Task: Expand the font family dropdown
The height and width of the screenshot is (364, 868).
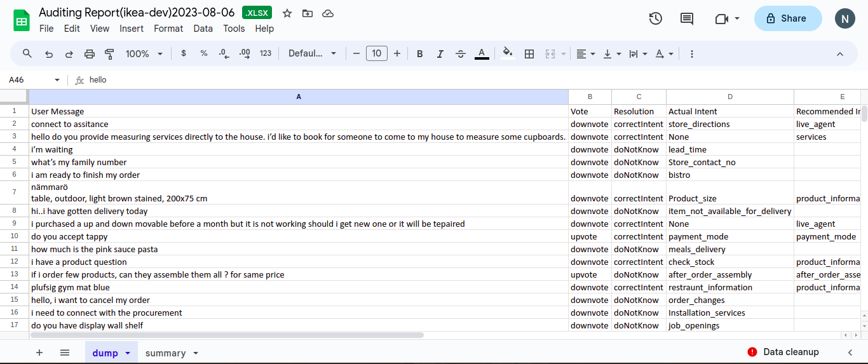Action: [x=312, y=54]
